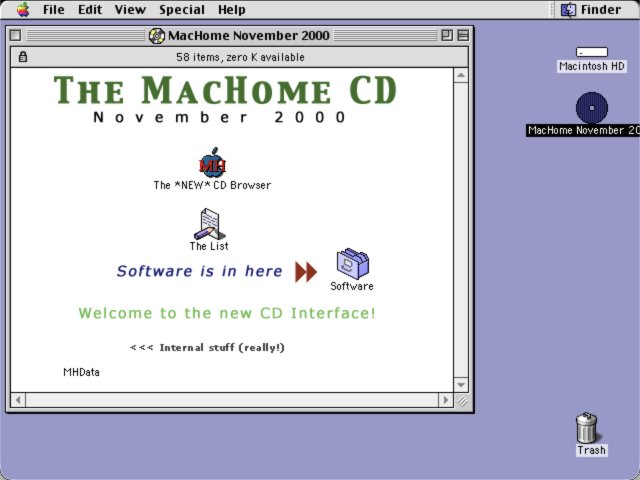This screenshot has height=480, width=640.
Task: Select The List document icon
Action: pyautogui.click(x=209, y=224)
